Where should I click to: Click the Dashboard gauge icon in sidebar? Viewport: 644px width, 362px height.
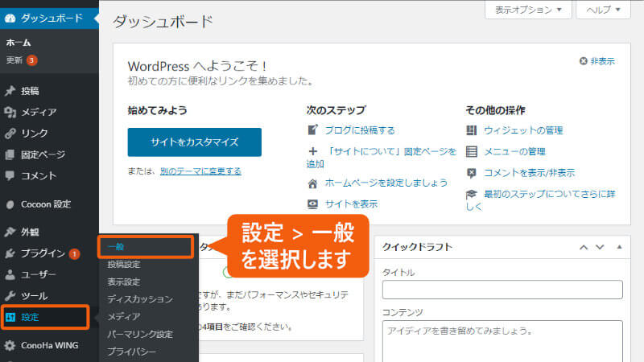(x=10, y=18)
